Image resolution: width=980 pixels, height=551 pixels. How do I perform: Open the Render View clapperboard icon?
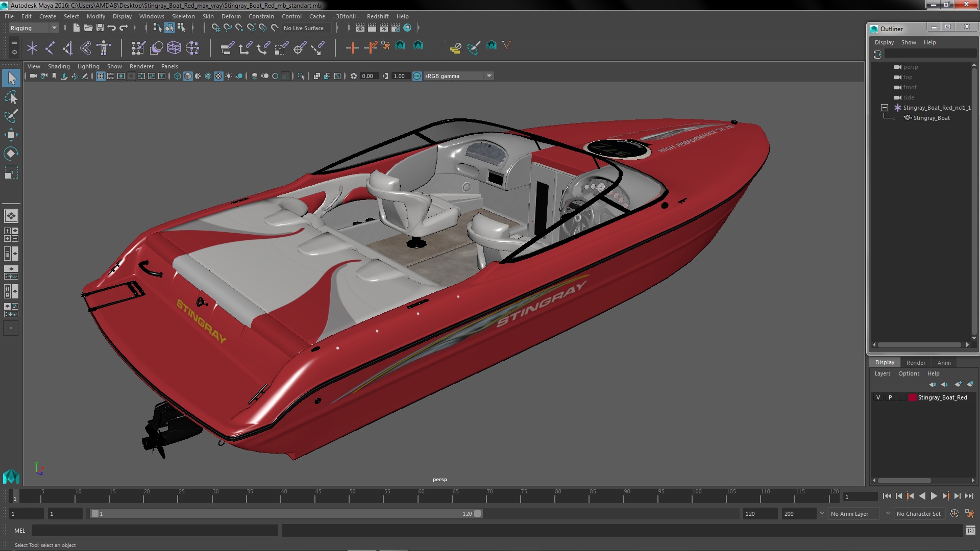tap(360, 28)
